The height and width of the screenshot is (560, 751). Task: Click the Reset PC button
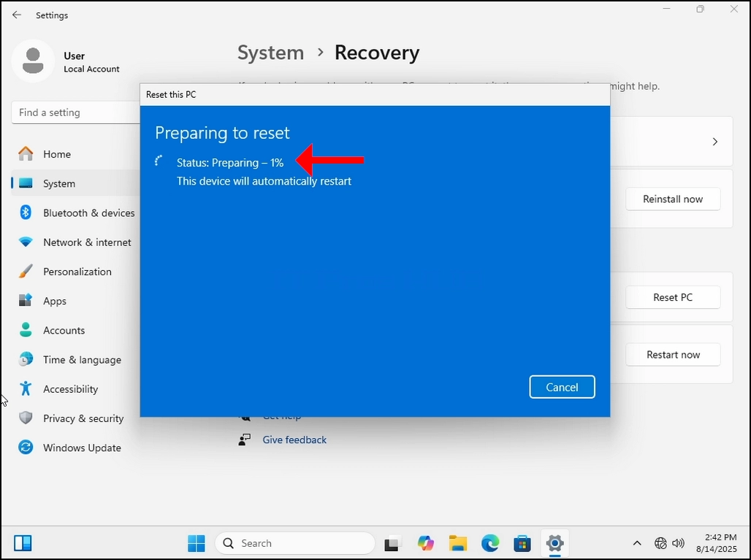pyautogui.click(x=672, y=297)
